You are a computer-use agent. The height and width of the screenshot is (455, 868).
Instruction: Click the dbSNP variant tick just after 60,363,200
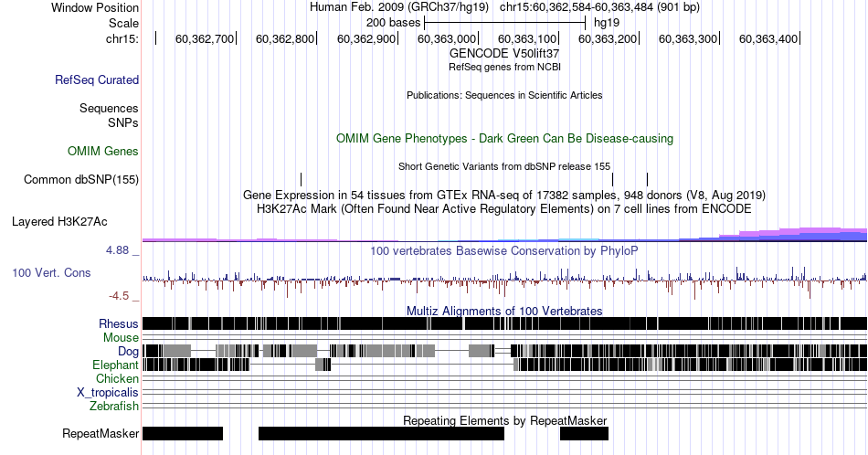[x=647, y=179]
